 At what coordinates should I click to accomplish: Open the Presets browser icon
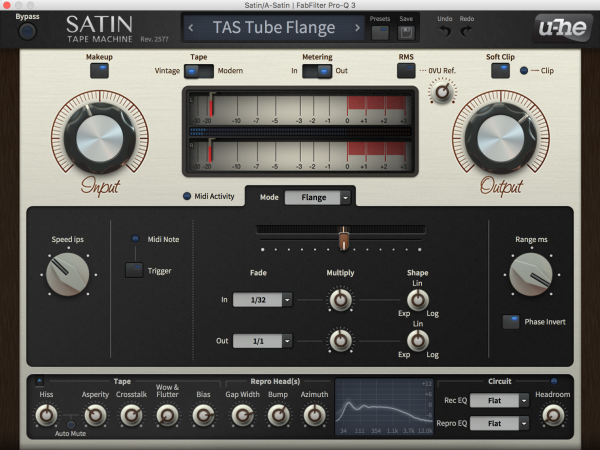click(x=380, y=32)
